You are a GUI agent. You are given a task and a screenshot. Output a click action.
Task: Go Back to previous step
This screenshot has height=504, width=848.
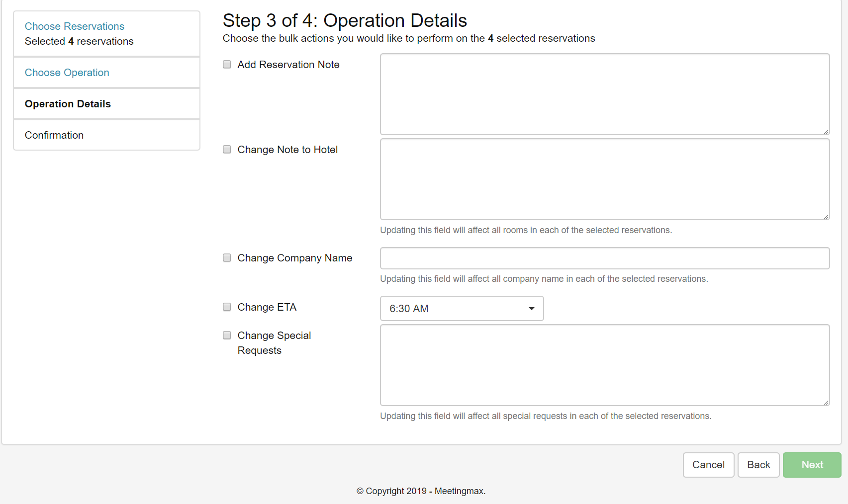(758, 465)
